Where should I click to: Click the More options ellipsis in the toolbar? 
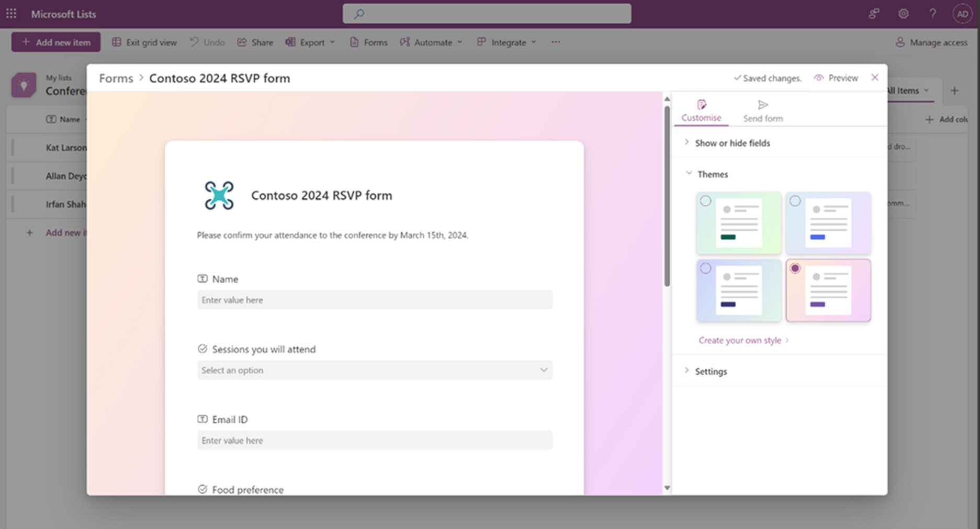pyautogui.click(x=555, y=42)
